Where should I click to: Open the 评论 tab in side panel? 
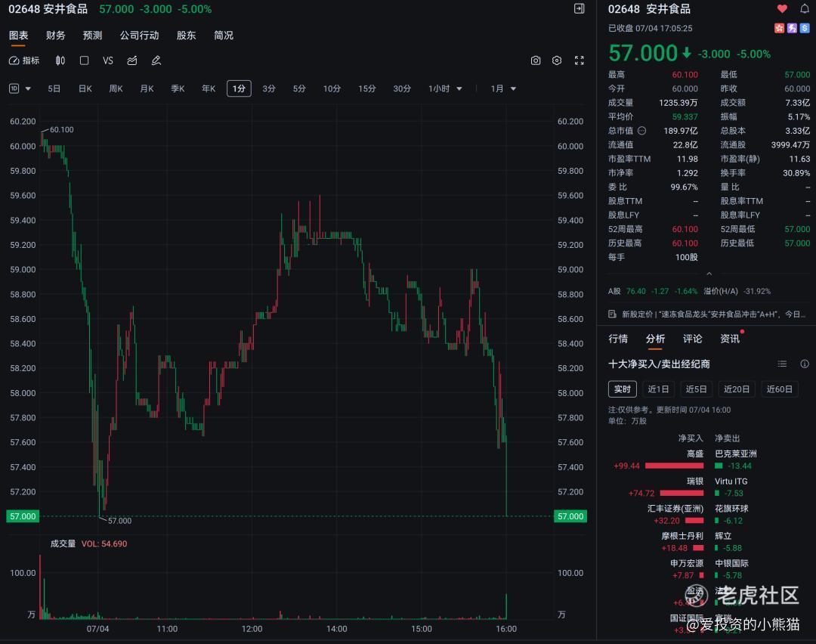[693, 339]
